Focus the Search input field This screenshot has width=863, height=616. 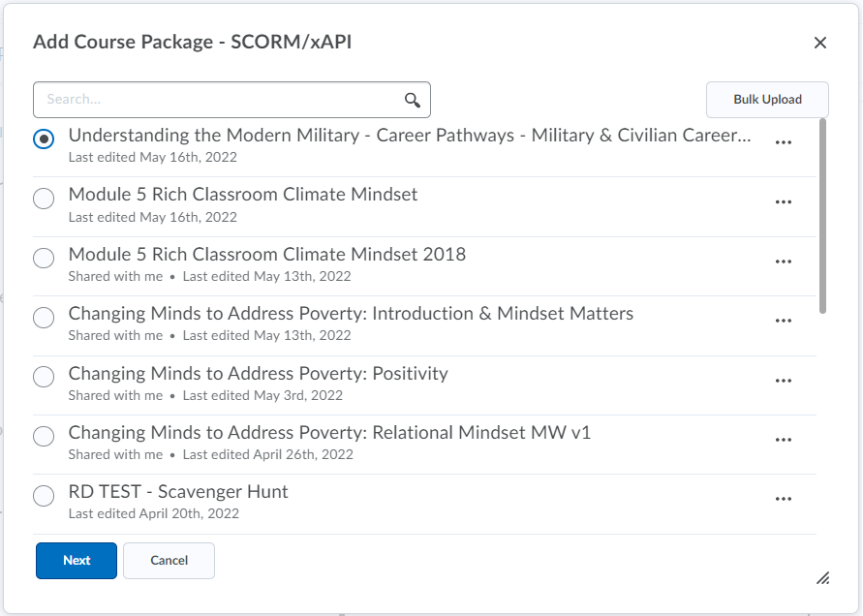click(220, 100)
